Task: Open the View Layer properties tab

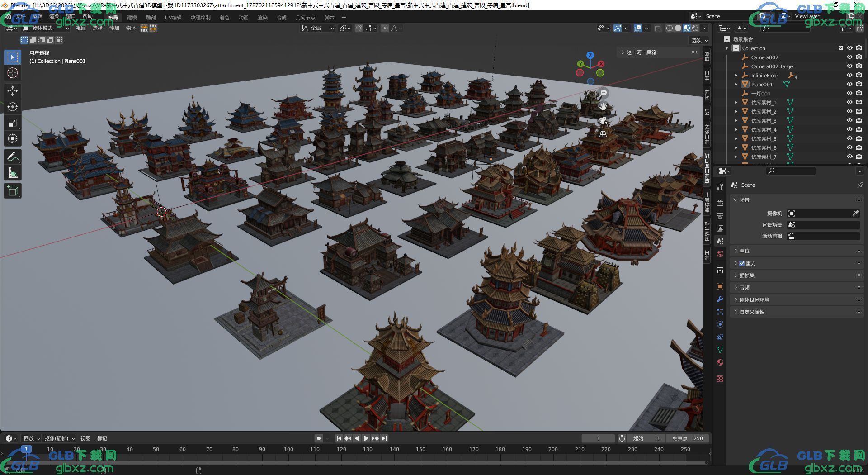Action: click(720, 228)
